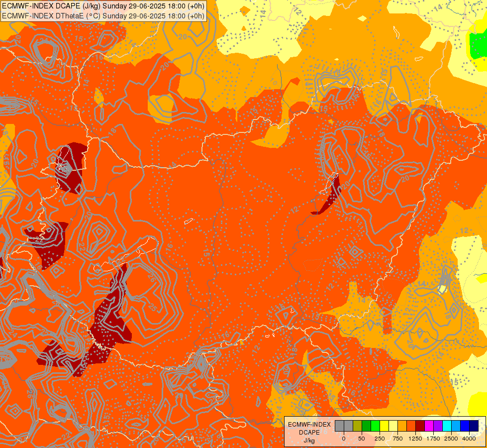Image resolution: width=487 pixels, height=448 pixels.
Task: Click the 1250 value in the legend
Action: (x=415, y=439)
